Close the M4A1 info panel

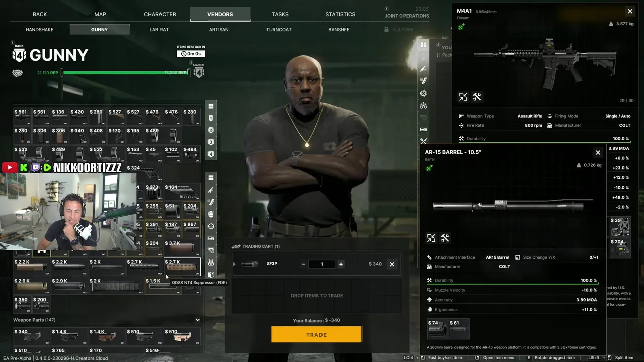(x=630, y=11)
